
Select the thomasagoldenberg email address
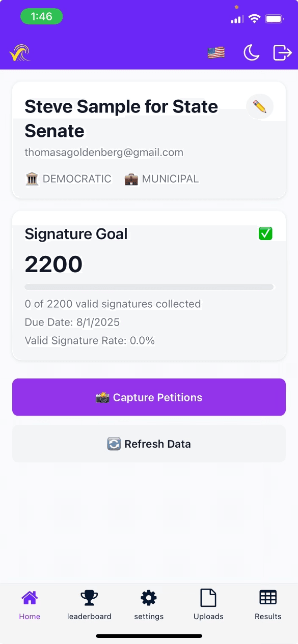coord(103,152)
